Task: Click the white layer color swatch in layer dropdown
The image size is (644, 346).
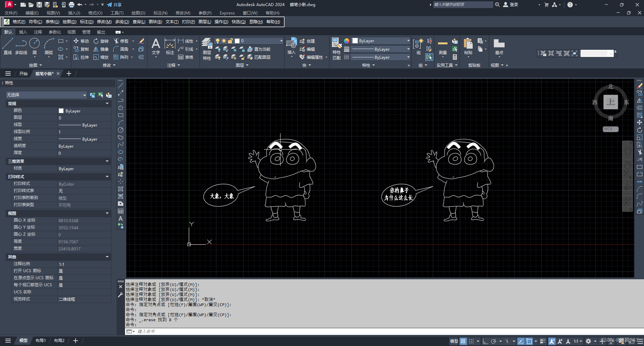Action: [x=237, y=41]
